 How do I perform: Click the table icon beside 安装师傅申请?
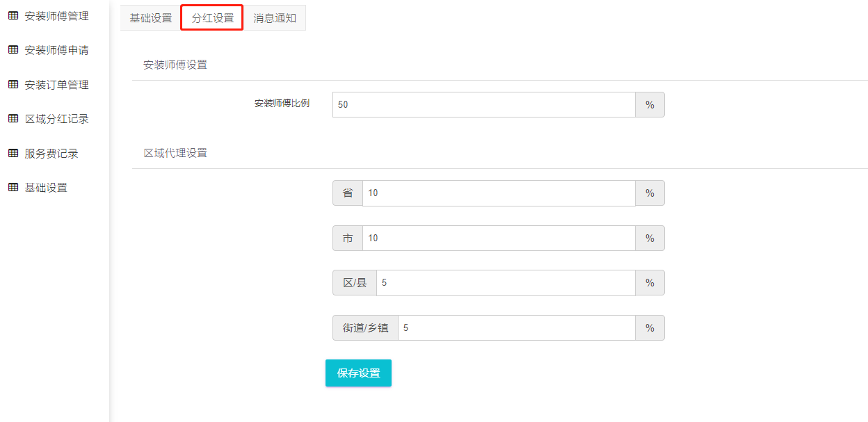click(x=13, y=50)
